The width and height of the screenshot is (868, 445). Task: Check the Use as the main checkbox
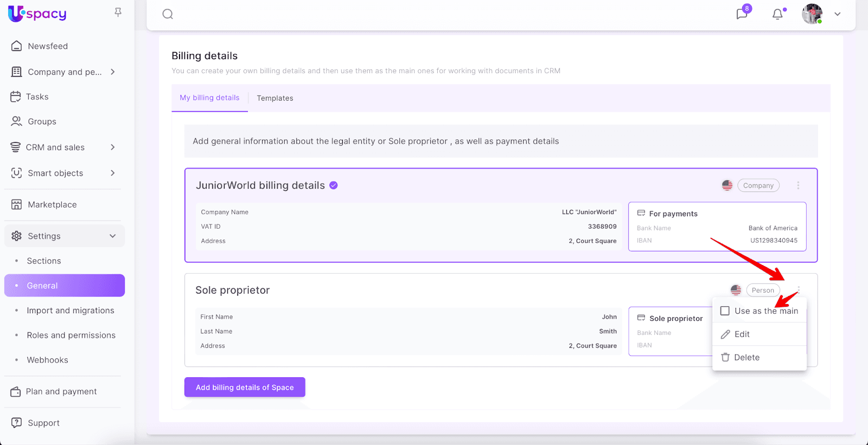[725, 311]
